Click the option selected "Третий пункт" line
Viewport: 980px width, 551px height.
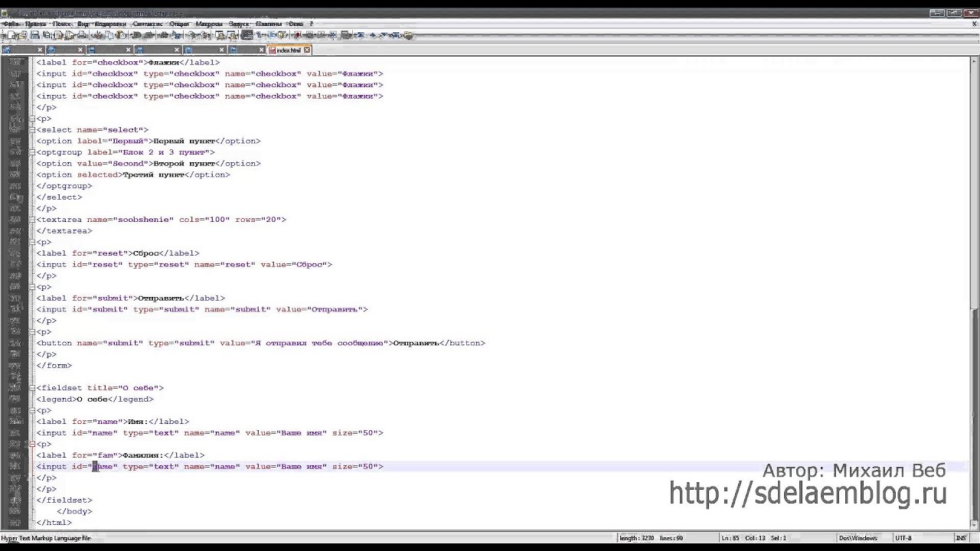click(x=133, y=174)
